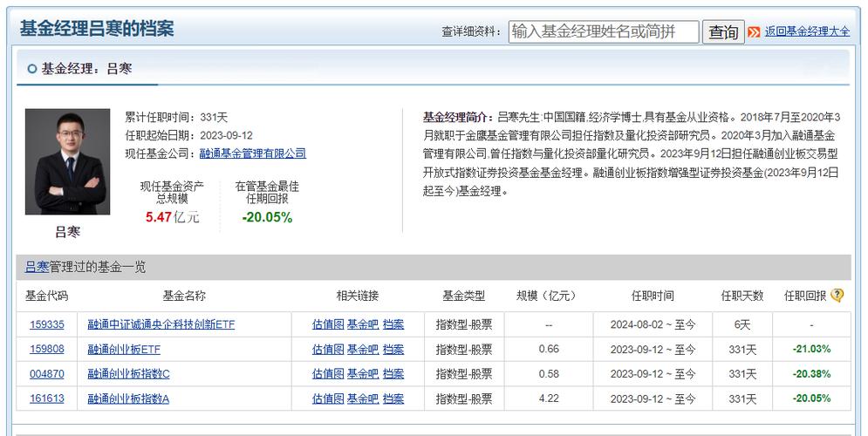Screen dimensions: 868x436
Task: Open the 返回基金经理大全 link
Action: [x=807, y=31]
